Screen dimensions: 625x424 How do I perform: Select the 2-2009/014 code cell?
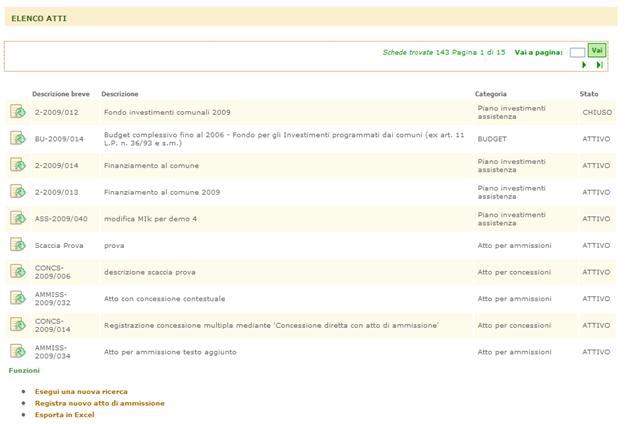(x=57, y=166)
